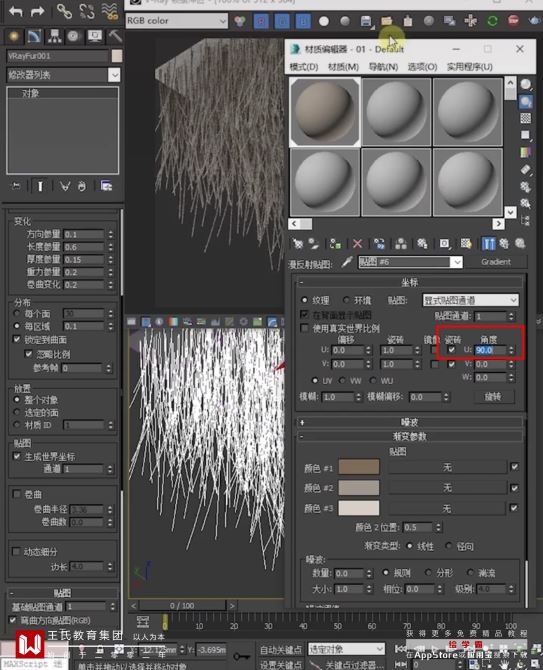
Task: Collapse the 贴图 rollout in modify panel
Action: click(x=62, y=593)
